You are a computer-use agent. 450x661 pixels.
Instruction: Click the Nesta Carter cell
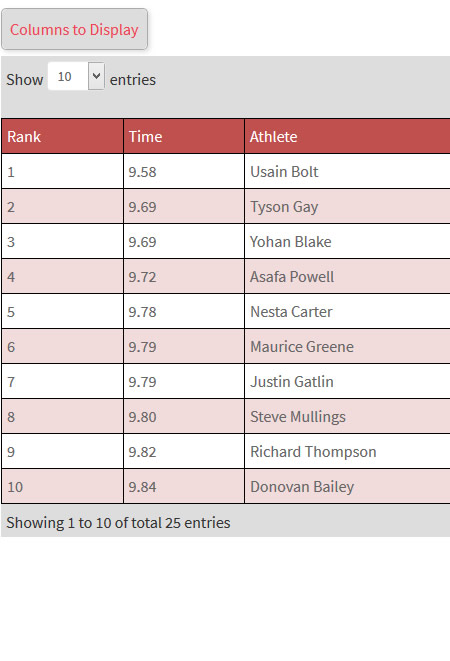pyautogui.click(x=348, y=311)
